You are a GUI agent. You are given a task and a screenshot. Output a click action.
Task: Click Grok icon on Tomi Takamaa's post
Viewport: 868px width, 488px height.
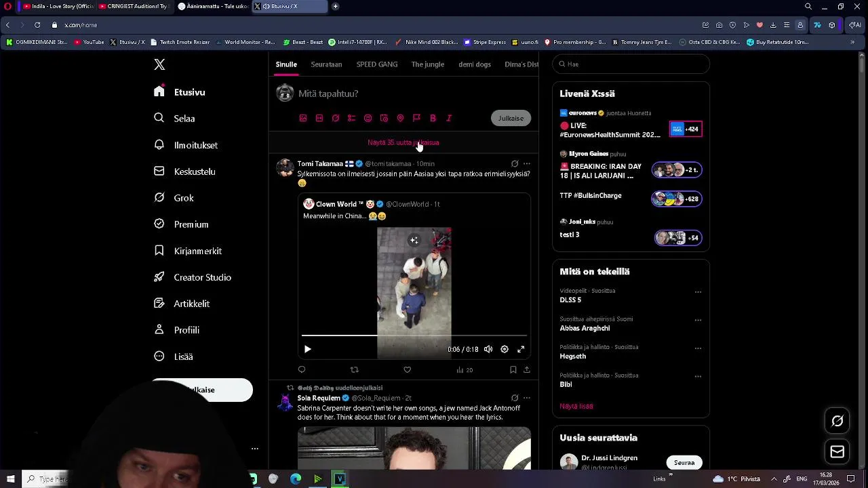pyautogui.click(x=515, y=163)
